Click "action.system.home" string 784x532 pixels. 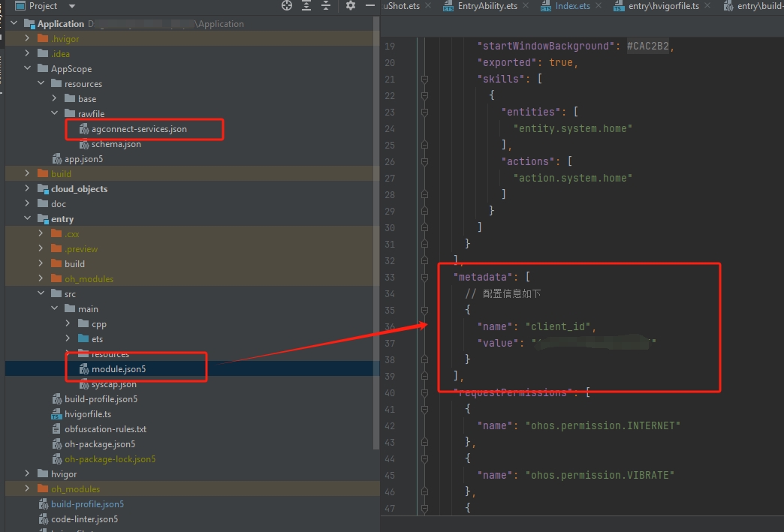tap(572, 178)
